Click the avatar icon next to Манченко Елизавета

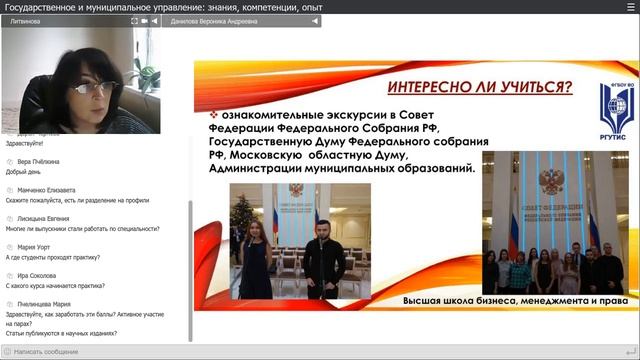[10, 191]
